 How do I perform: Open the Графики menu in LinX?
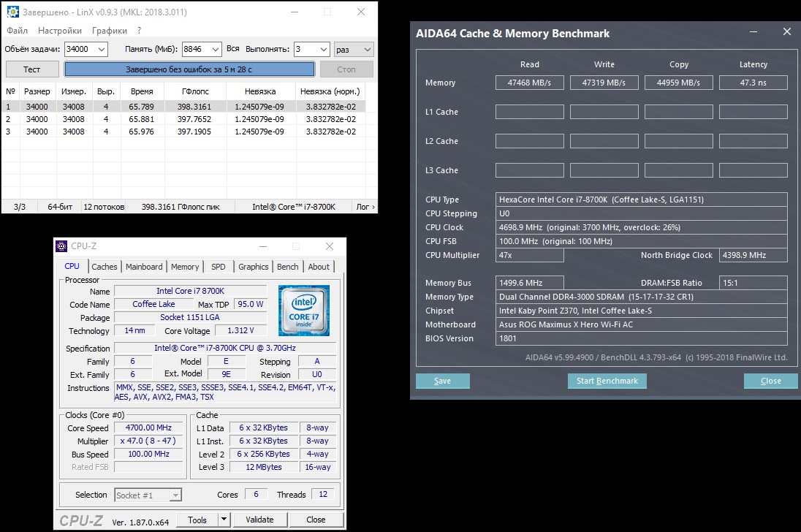110,31
